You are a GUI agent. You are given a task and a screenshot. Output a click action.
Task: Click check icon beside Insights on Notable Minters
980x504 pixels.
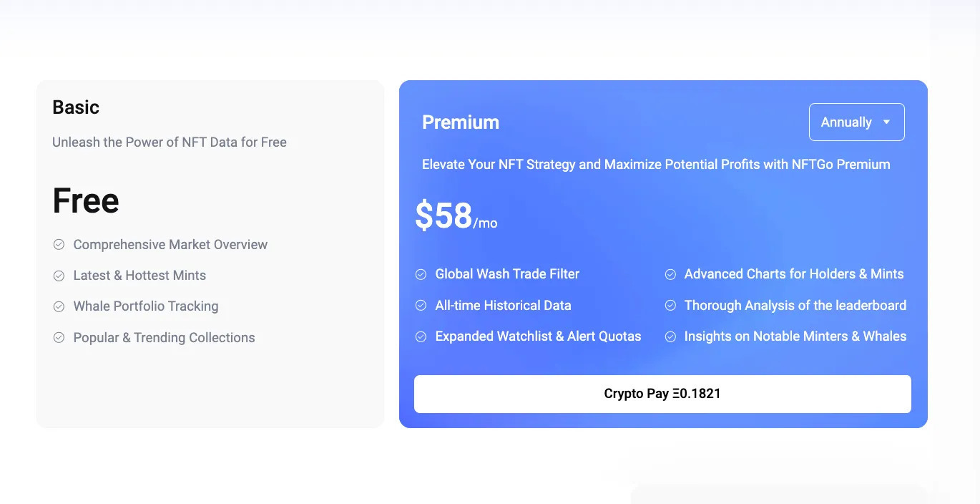670,336
